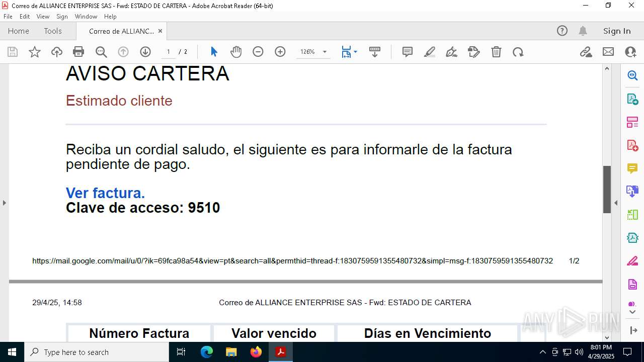
Task: Open the Create PDF sidebar tool
Action: click(x=632, y=145)
